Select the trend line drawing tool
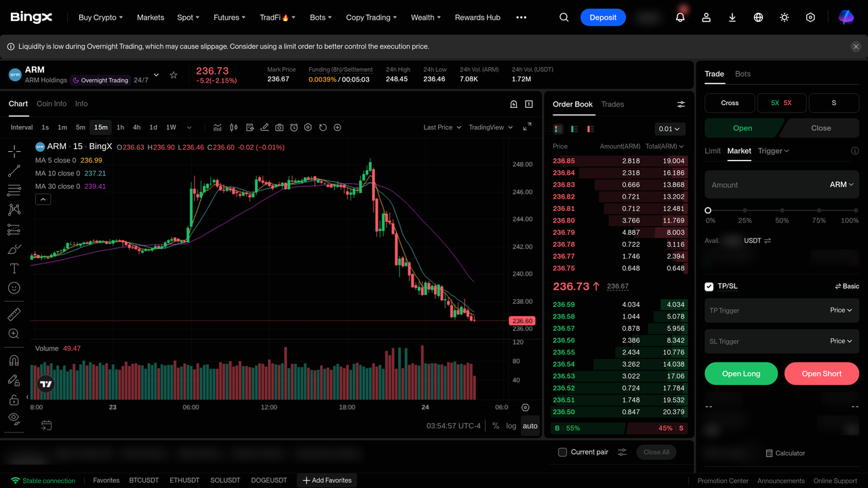Image resolution: width=868 pixels, height=488 pixels. coord(14,171)
